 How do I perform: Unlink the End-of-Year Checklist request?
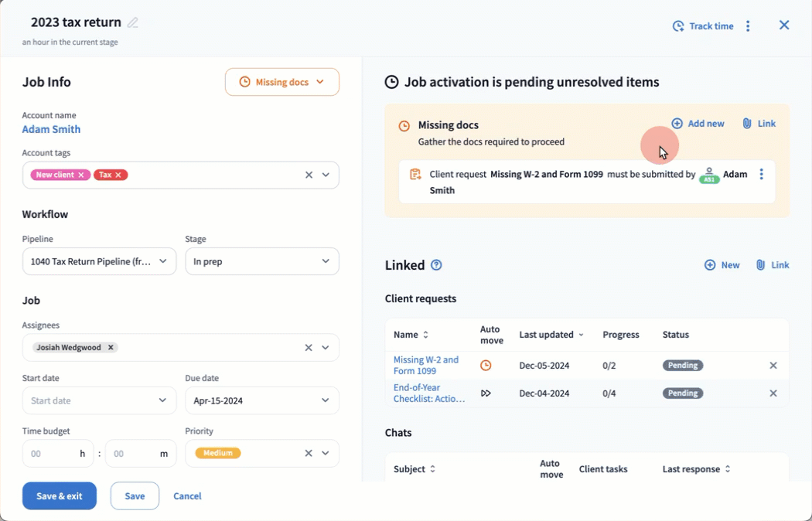773,393
